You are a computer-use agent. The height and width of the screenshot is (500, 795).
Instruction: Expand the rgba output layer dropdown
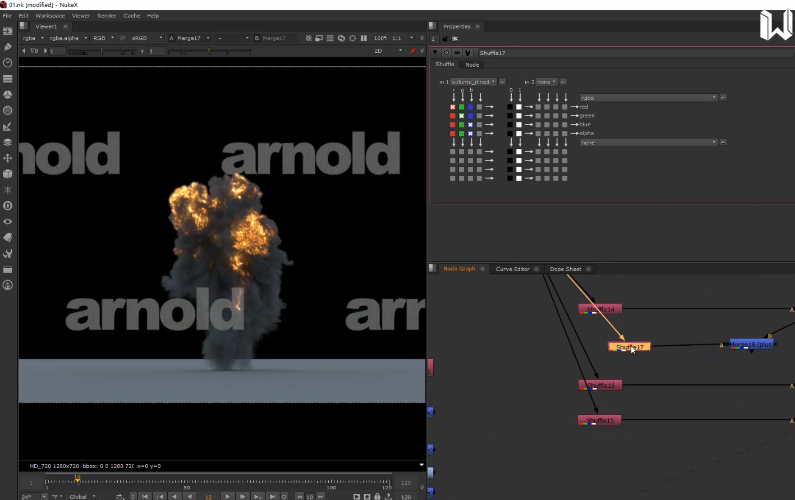(648, 97)
